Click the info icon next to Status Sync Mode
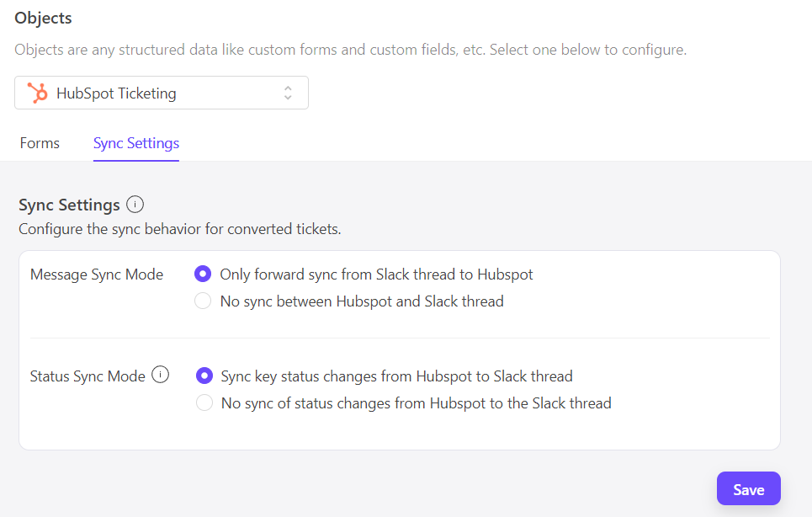Screen dimensions: 812x517 tap(160, 376)
